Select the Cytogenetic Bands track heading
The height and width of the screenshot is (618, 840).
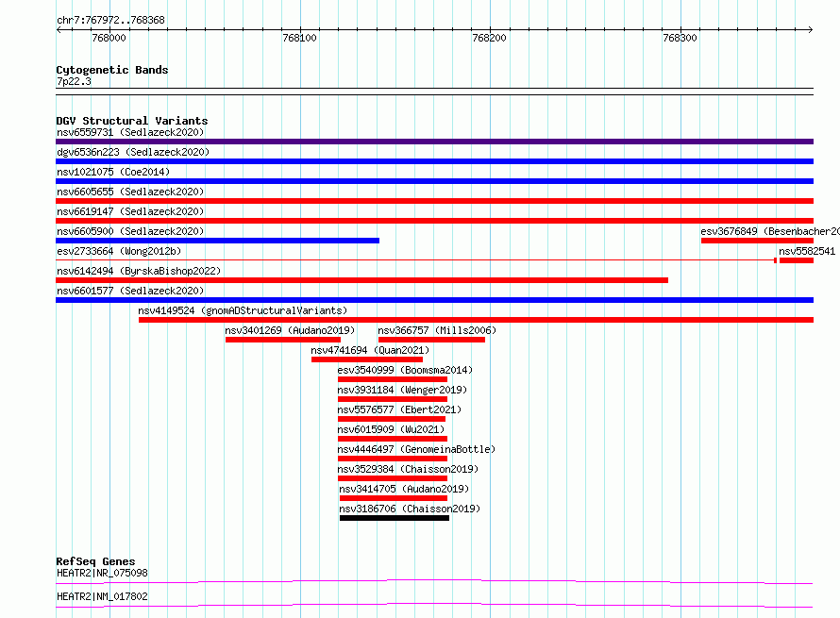click(x=112, y=70)
